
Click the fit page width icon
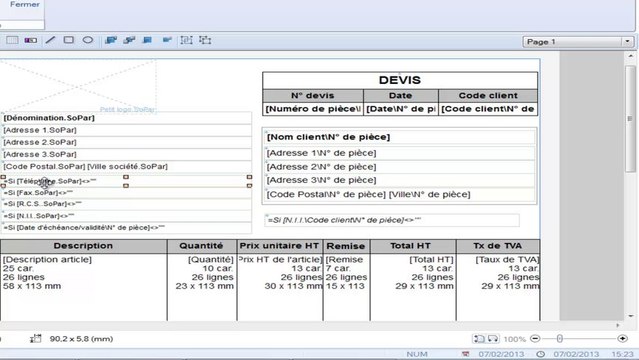tap(493, 339)
